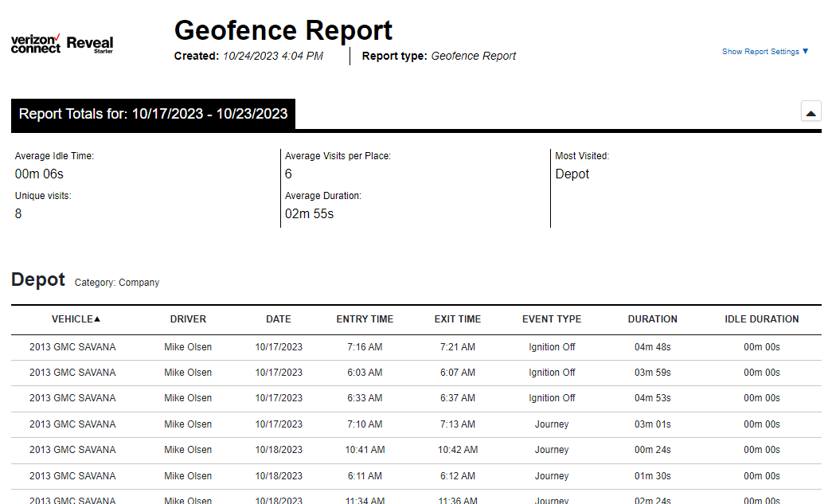832x504 pixels.
Task: Select the row with 6:03 AM entry
Action: 365,373
